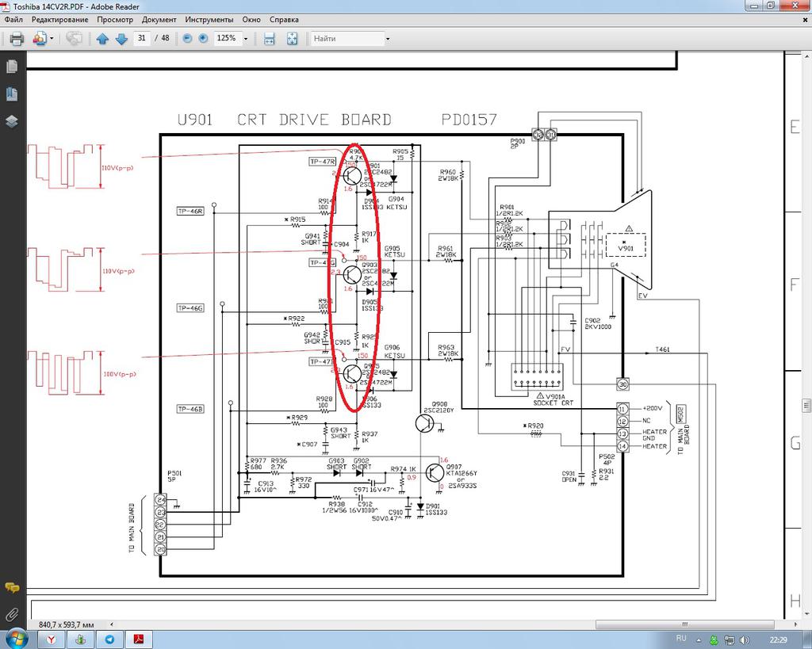Open the Bookmarks panel in sidebar
The height and width of the screenshot is (649, 812).
[12, 94]
